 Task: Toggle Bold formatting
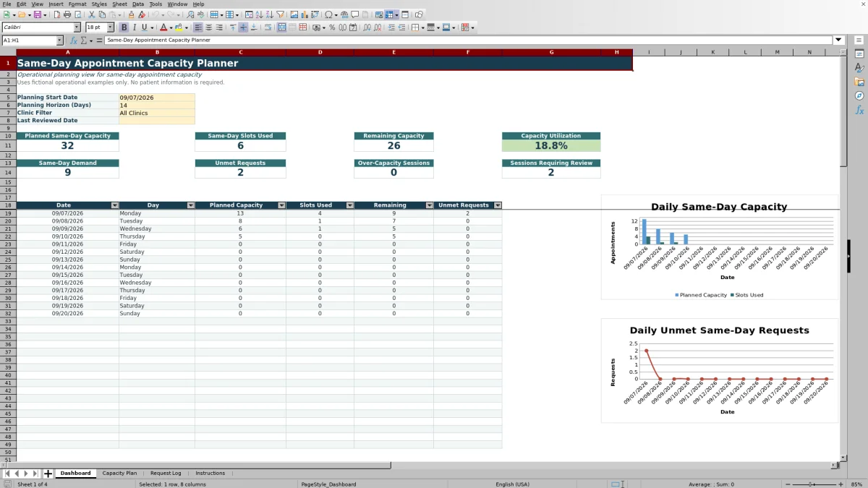click(x=124, y=27)
